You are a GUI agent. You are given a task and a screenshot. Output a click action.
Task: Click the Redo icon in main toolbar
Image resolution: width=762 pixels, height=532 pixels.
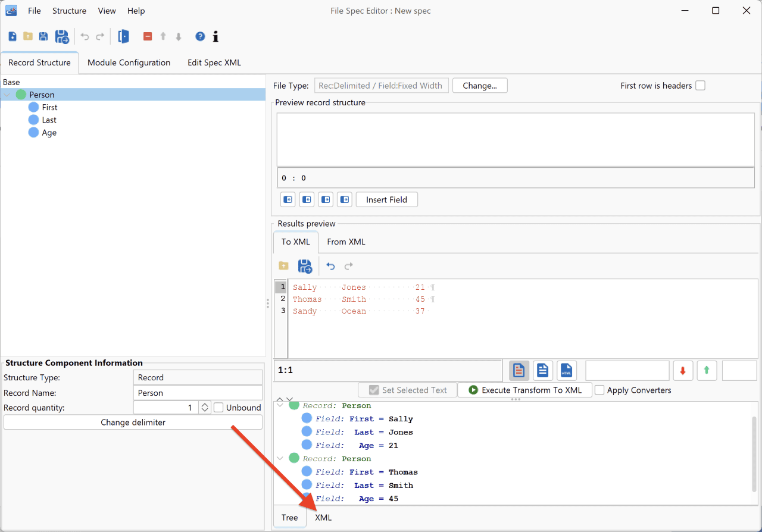100,37
